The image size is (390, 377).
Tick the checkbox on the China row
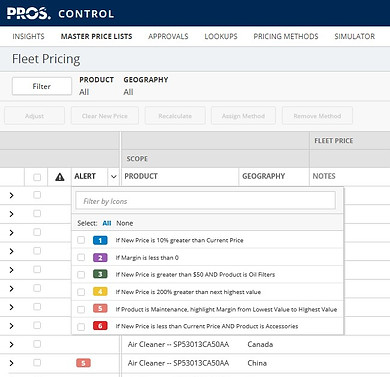(37, 363)
